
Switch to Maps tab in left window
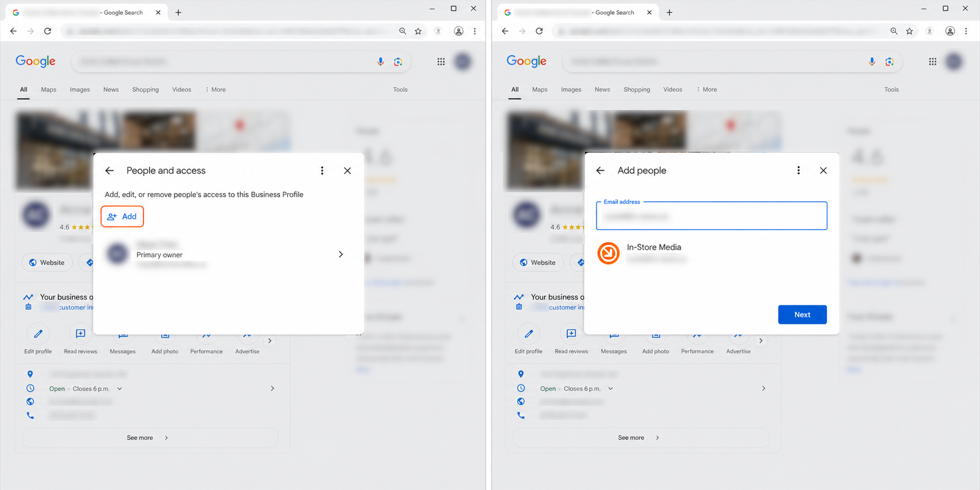point(49,89)
